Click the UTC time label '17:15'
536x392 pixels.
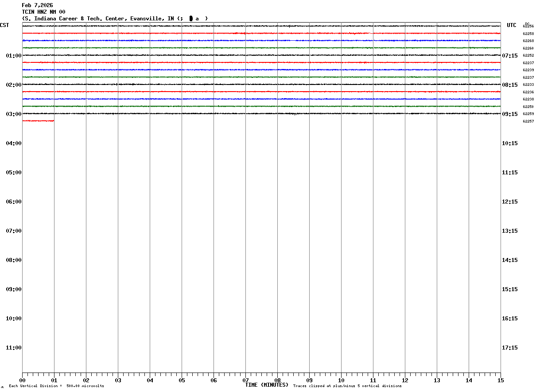pos(510,348)
